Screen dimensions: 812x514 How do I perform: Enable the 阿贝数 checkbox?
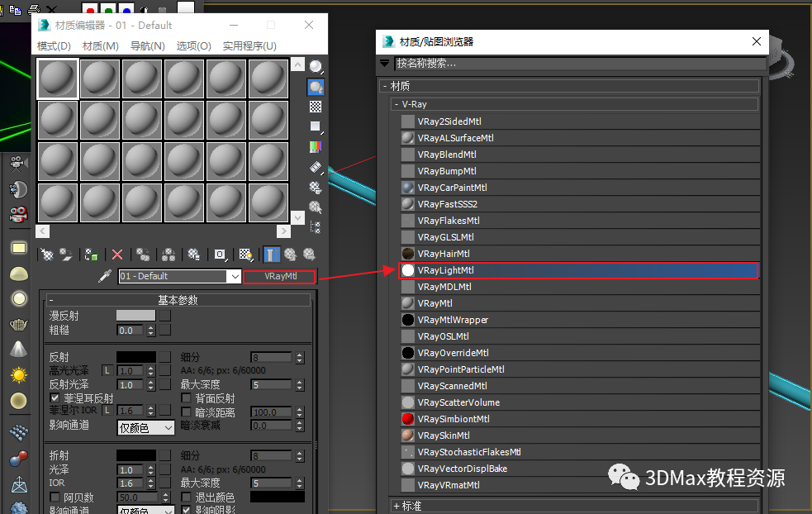(55, 497)
